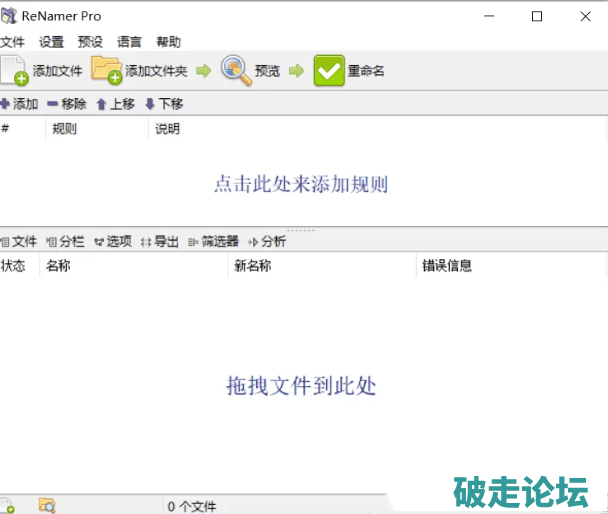Click the Preview (预览) magnifier icon
This screenshot has height=514, width=608.
[236, 71]
